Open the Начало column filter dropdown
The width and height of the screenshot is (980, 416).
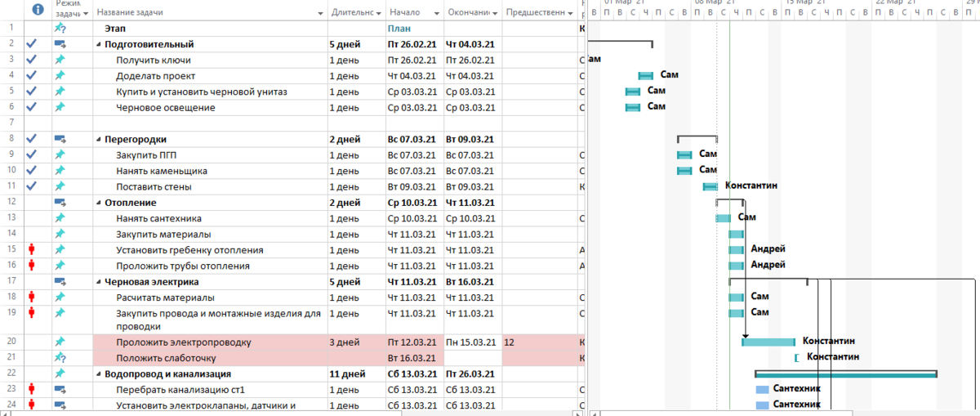click(438, 13)
